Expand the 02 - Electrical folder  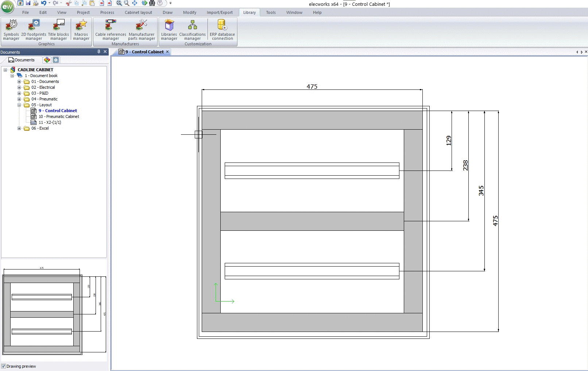pyautogui.click(x=19, y=87)
